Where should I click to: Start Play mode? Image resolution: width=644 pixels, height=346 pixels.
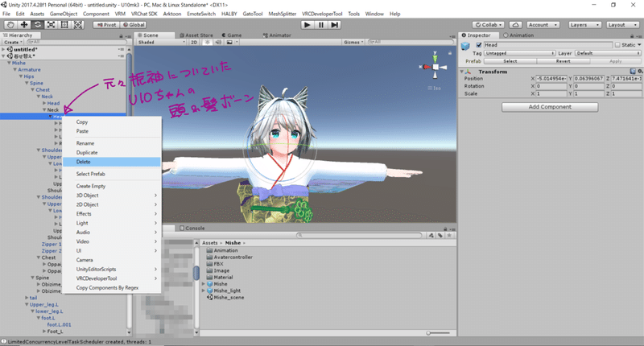point(307,25)
